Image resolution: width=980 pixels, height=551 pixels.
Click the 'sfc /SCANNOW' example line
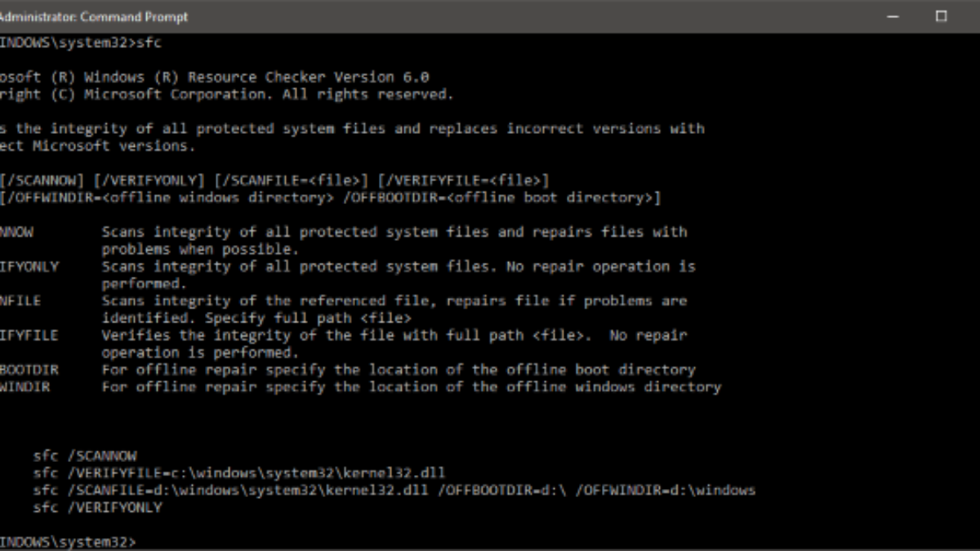[85, 455]
